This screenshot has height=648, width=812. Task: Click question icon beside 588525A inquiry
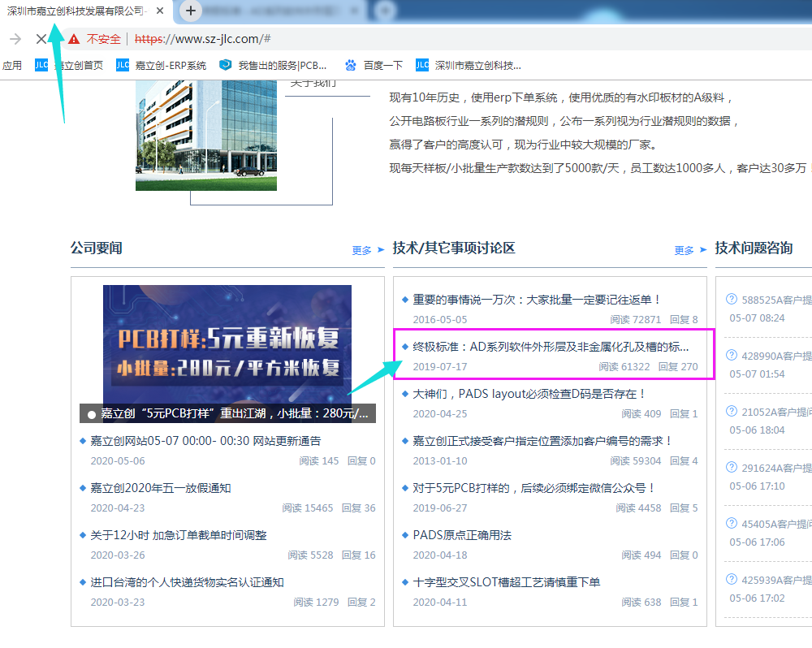732,299
